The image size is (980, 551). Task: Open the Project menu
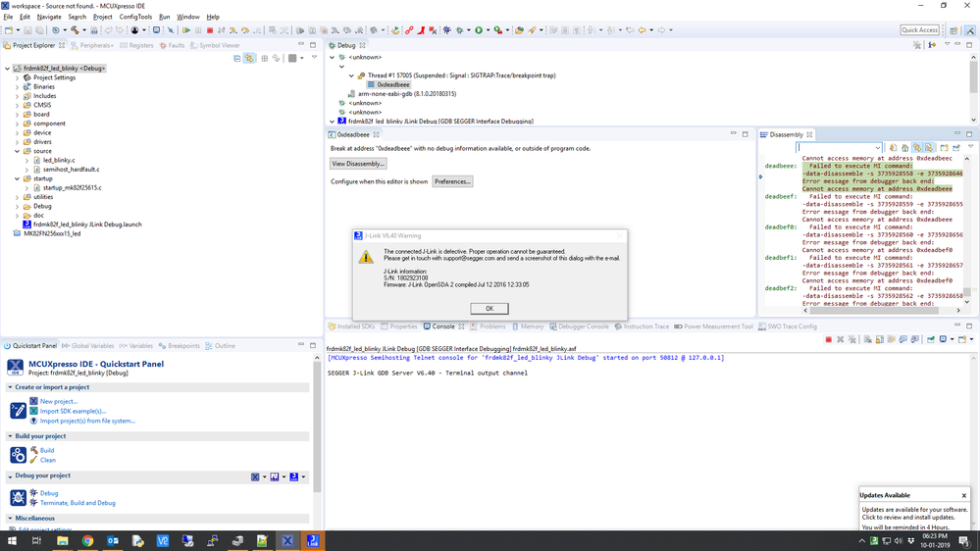pos(102,17)
